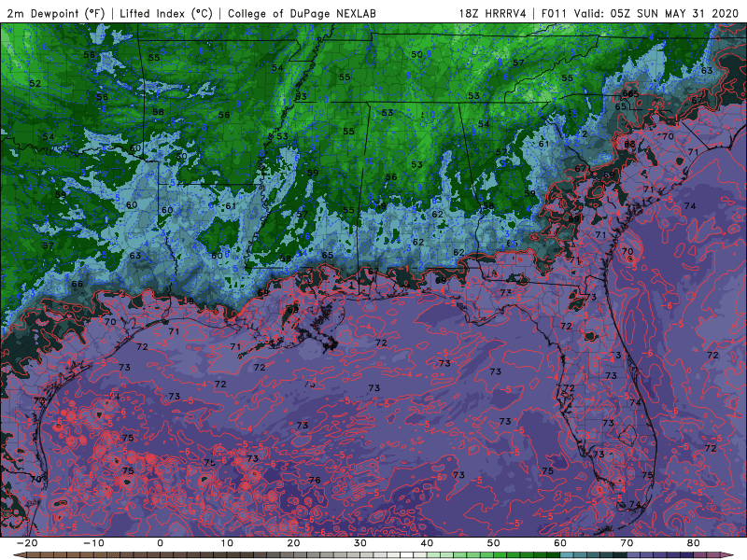747x560 pixels.
Task: Click the 80 tick label on the colorbar
Action: [x=694, y=543]
